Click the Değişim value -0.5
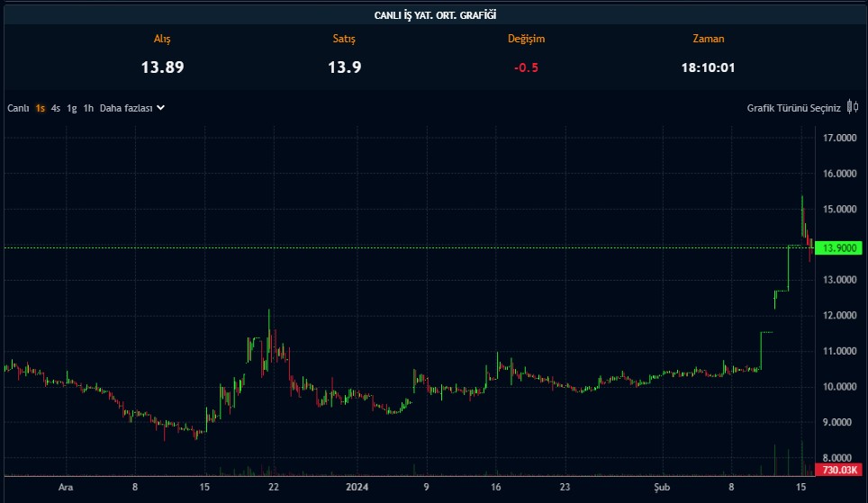Image resolution: width=868 pixels, height=503 pixels. [526, 67]
